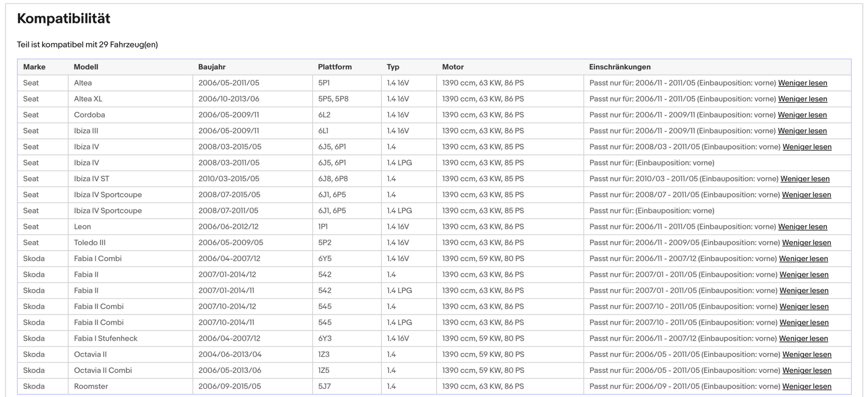The height and width of the screenshot is (397, 868).
Task: Click the 'Kompatibilität' heading
Action: 63,18
